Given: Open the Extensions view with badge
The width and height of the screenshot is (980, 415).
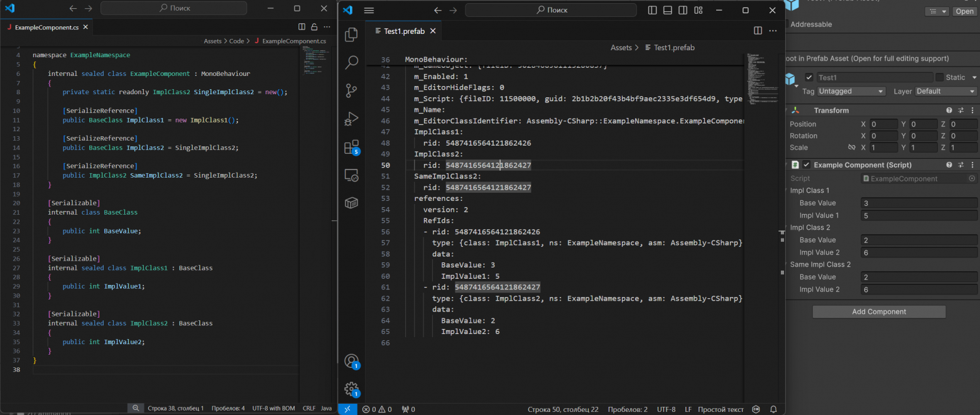Looking at the screenshot, I should (351, 147).
